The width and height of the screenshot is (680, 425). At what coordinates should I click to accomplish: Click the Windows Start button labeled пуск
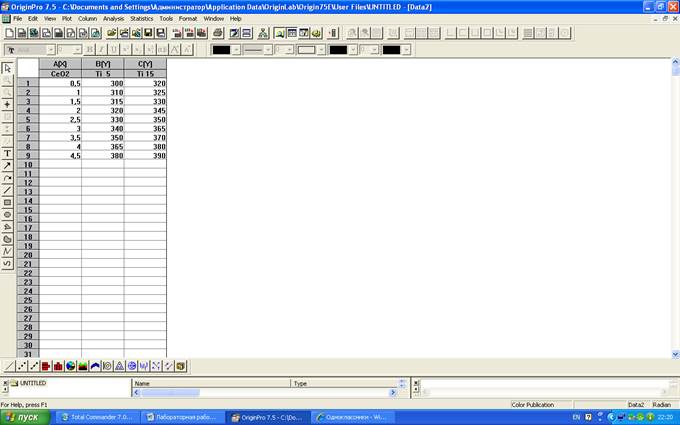[x=25, y=417]
